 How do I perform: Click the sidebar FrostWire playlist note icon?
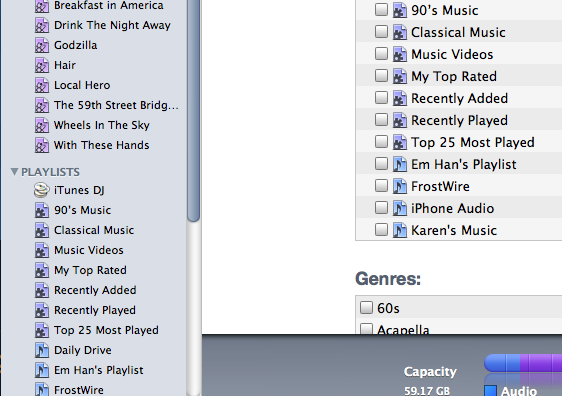[42, 390]
